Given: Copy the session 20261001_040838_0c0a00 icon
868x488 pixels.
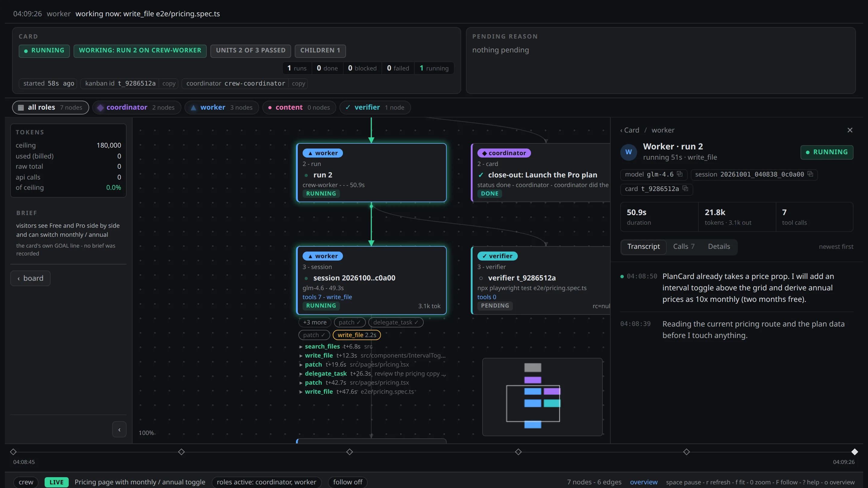Looking at the screenshot, I should pyautogui.click(x=810, y=174).
